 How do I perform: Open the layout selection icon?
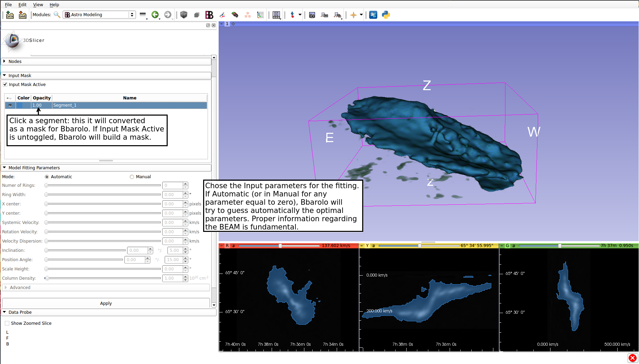[276, 15]
